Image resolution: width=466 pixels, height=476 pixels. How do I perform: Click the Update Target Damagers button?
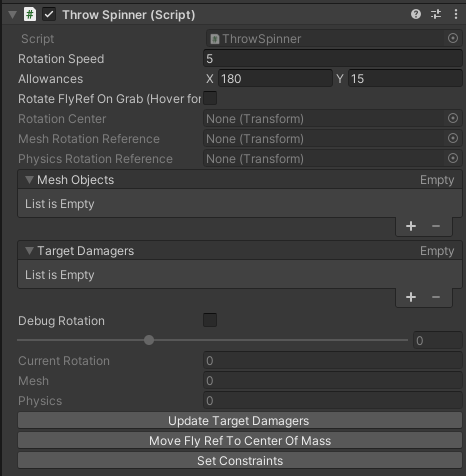tap(240, 421)
